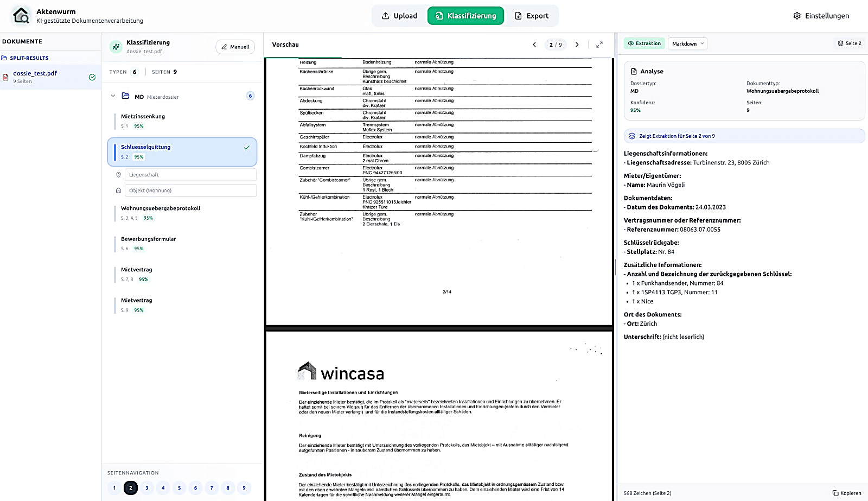Screen dimensions: 868x501
Task: Click the Aktenwurm house logo icon
Action: (21, 16)
